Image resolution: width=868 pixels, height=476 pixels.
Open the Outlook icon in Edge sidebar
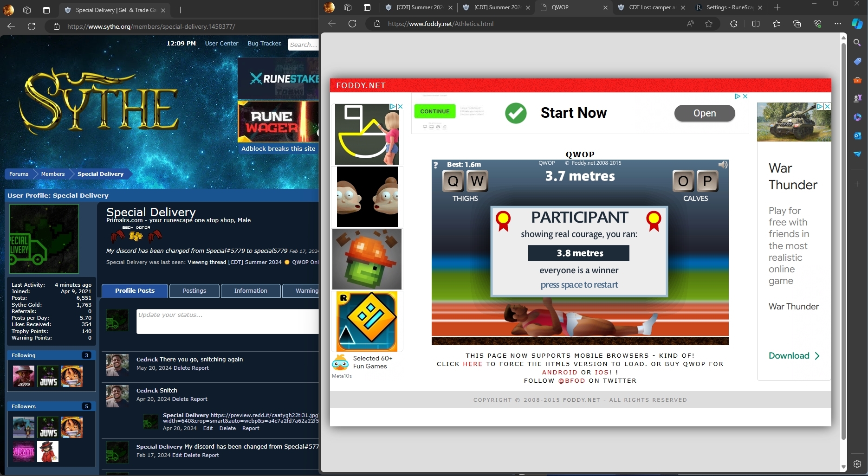pos(857,135)
